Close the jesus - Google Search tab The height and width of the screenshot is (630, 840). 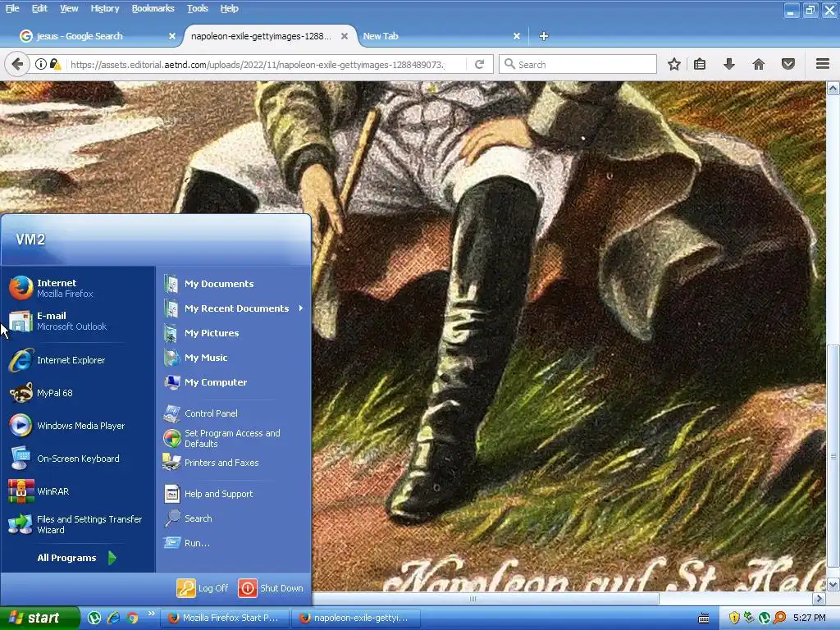click(172, 36)
